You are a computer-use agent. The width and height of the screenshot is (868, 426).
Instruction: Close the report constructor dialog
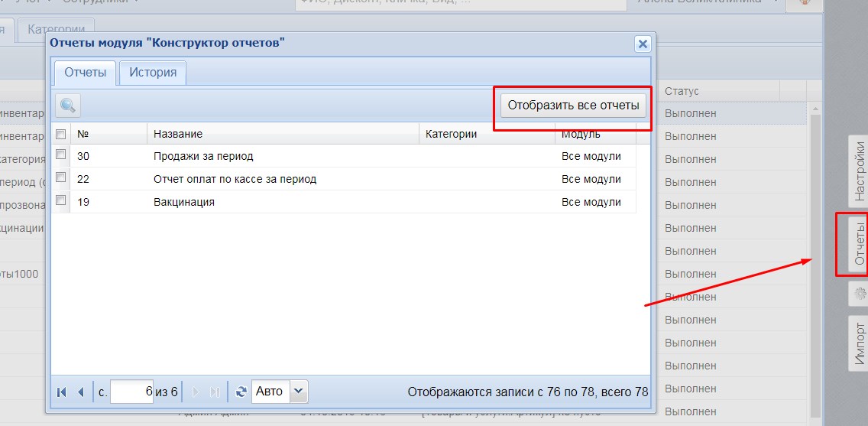click(642, 44)
